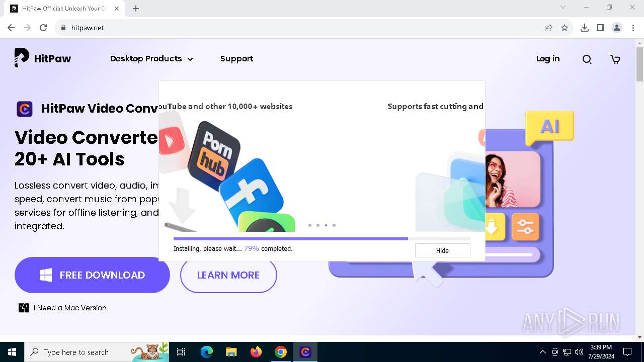This screenshot has height=362, width=644.
Task: Hide the installer window
Action: [x=442, y=250]
